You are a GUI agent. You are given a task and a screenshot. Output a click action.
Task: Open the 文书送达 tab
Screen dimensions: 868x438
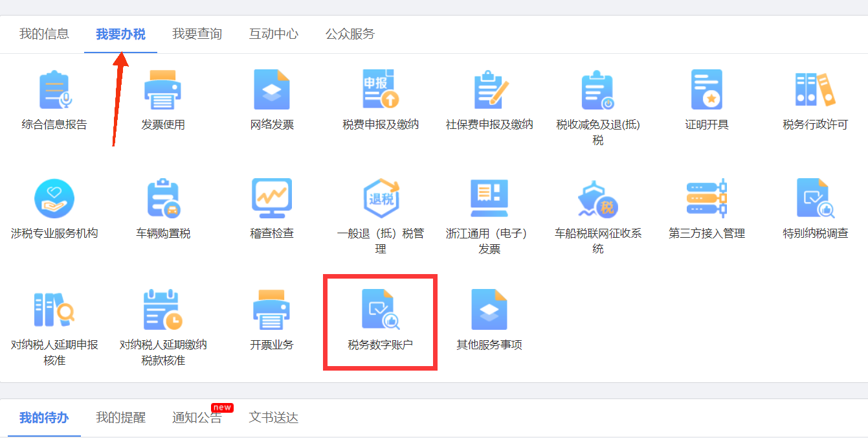click(x=274, y=417)
